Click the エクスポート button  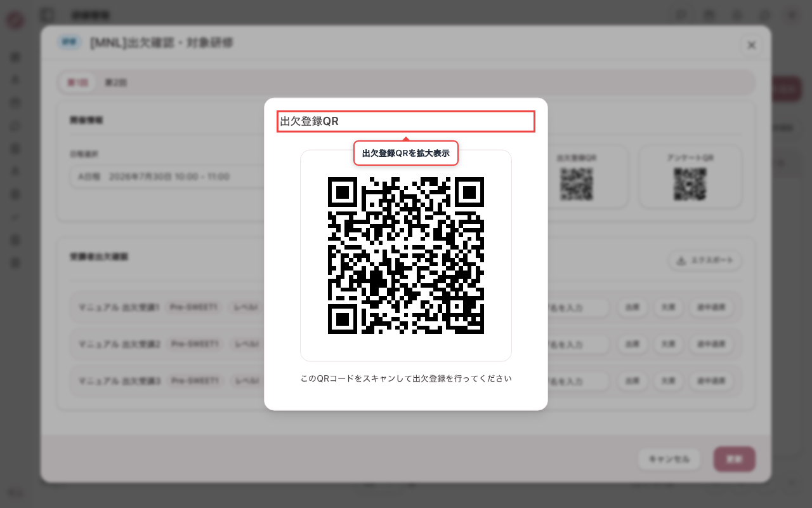[x=705, y=260]
